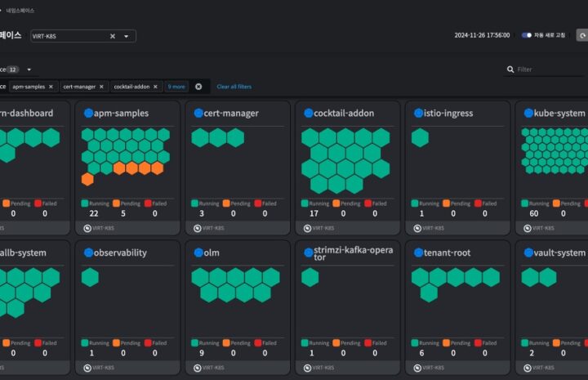Open the olm namespace card title

coord(212,253)
